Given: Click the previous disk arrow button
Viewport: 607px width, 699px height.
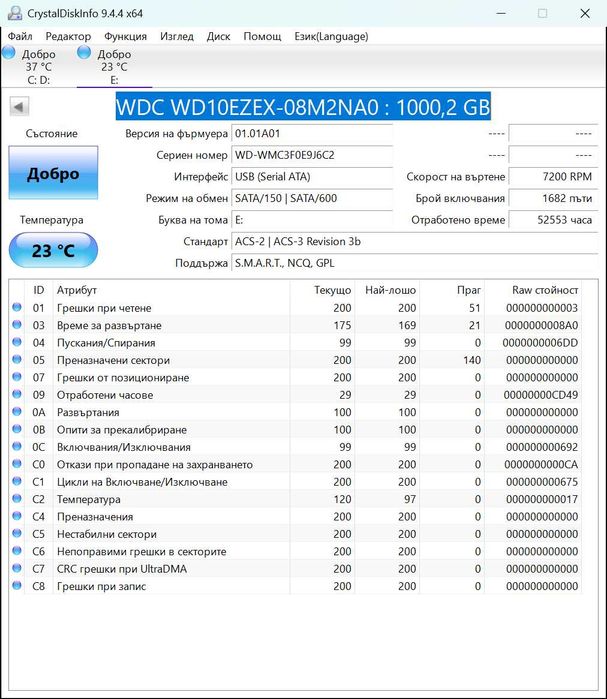Looking at the screenshot, I should point(19,107).
